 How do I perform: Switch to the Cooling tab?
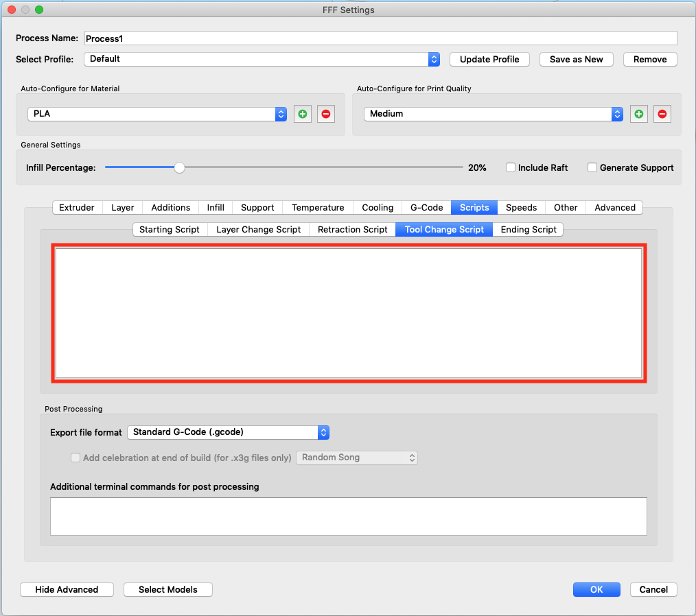click(x=378, y=208)
